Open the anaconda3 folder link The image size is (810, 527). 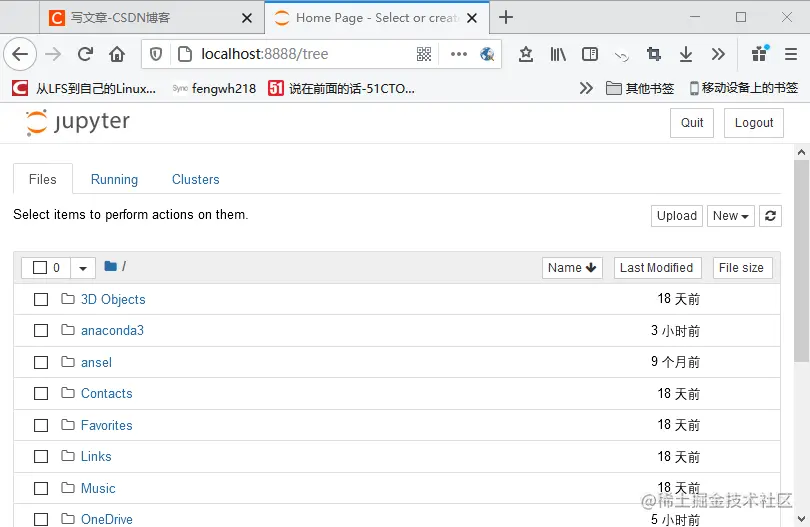[112, 331]
